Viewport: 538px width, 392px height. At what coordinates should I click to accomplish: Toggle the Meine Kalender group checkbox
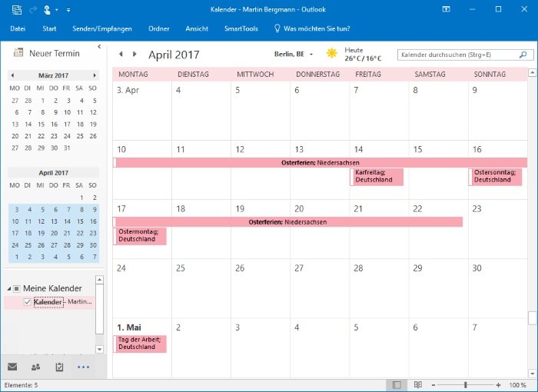[16, 289]
